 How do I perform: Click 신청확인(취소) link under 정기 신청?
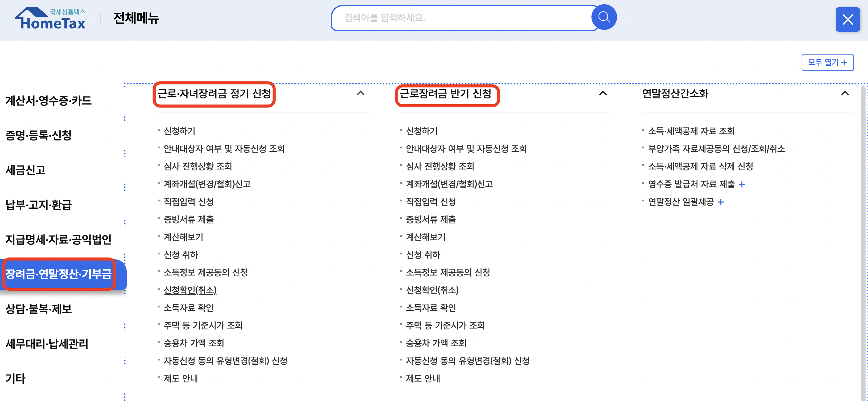(x=190, y=290)
